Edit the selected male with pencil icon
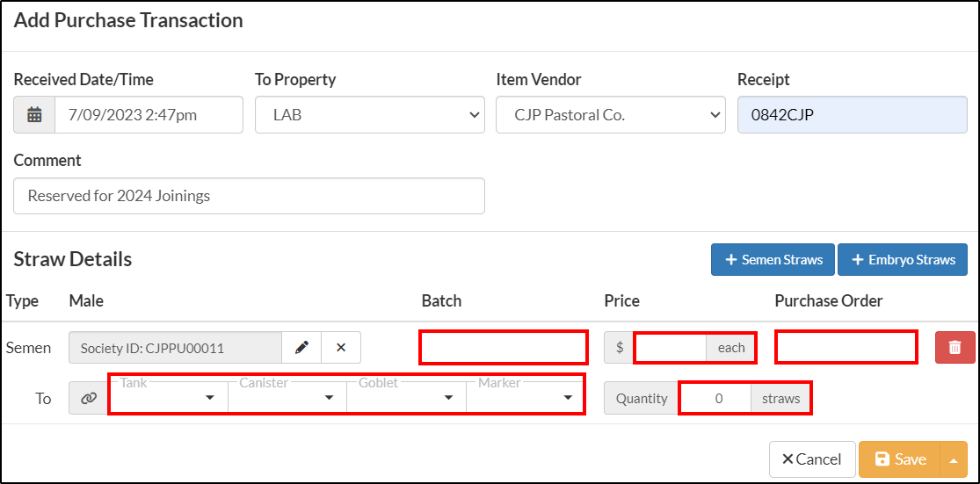The height and width of the screenshot is (484, 980). (301, 347)
